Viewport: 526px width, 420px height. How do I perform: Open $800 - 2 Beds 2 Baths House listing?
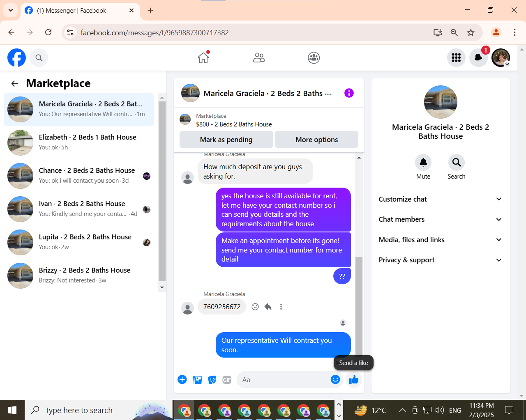(x=234, y=124)
